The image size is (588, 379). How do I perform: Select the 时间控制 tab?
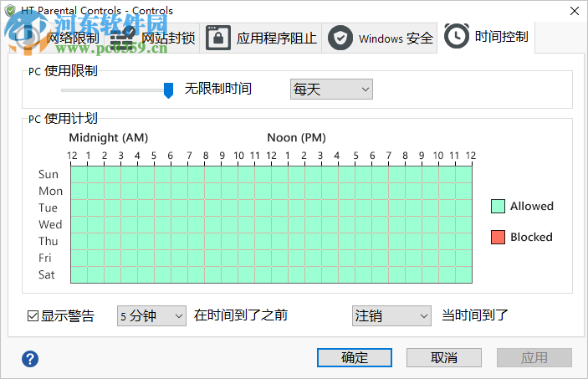(486, 37)
